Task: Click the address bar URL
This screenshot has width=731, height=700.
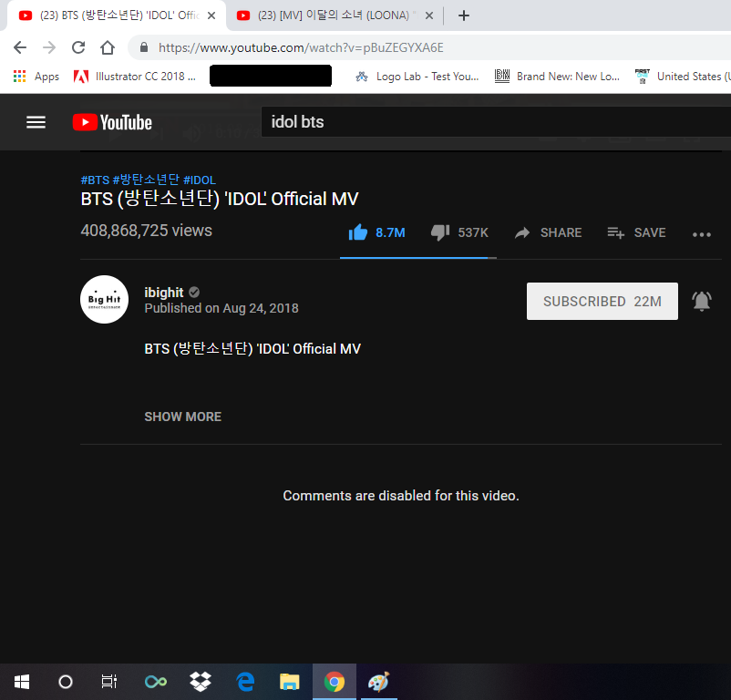Action: coord(301,47)
